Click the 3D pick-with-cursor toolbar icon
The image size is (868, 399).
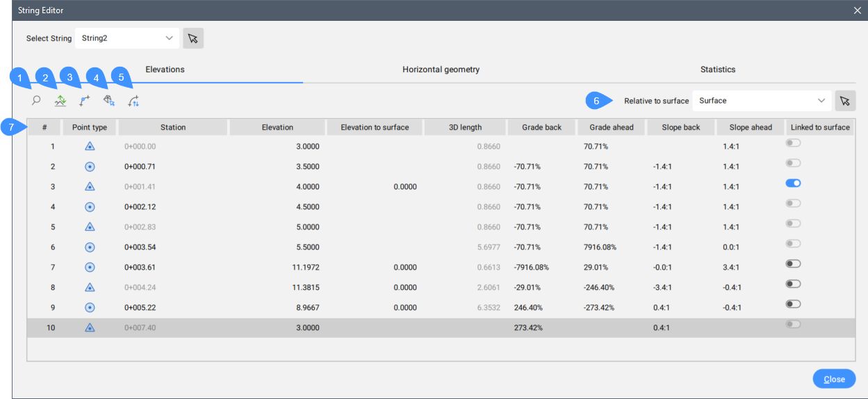coord(109,101)
